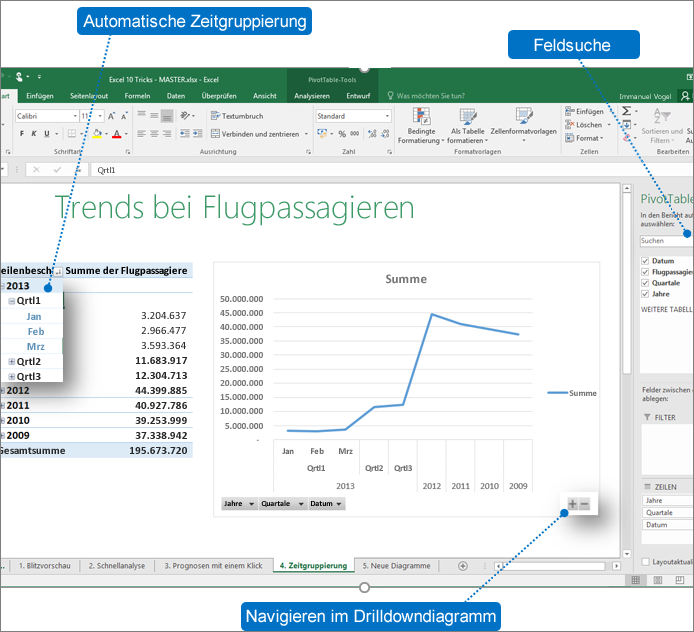694x632 pixels.
Task: Click the Was möchten Sie tun box
Action: click(426, 96)
